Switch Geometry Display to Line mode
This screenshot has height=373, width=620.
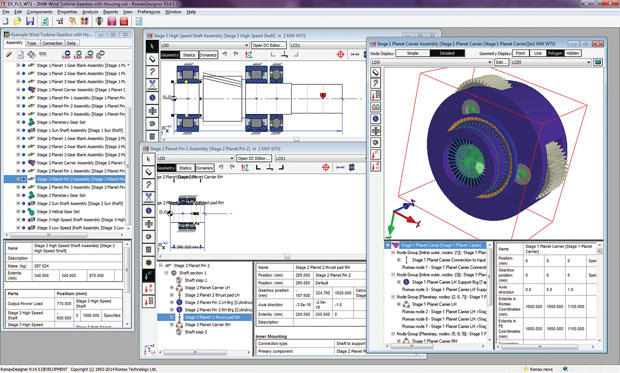click(538, 53)
